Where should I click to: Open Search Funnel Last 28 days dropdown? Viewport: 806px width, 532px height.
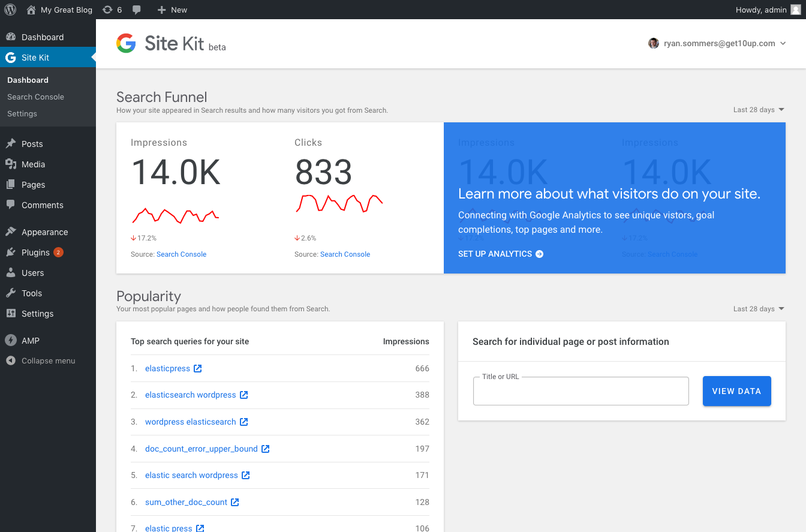[759, 110]
